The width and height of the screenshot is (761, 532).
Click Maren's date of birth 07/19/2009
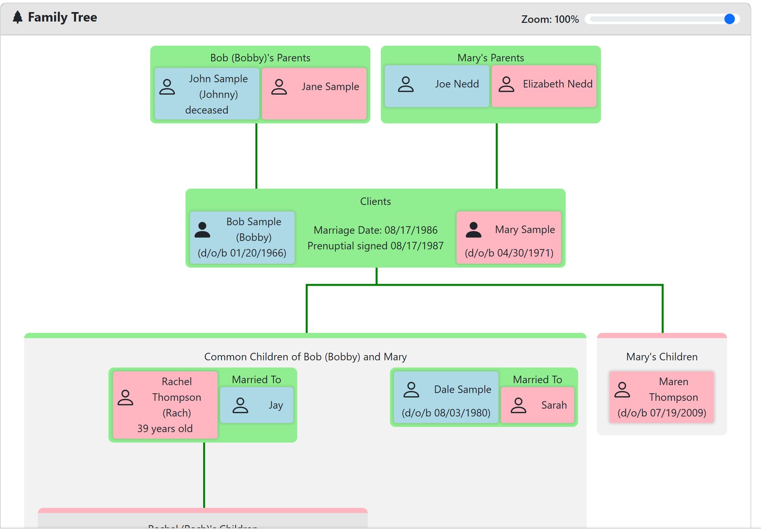(662, 413)
